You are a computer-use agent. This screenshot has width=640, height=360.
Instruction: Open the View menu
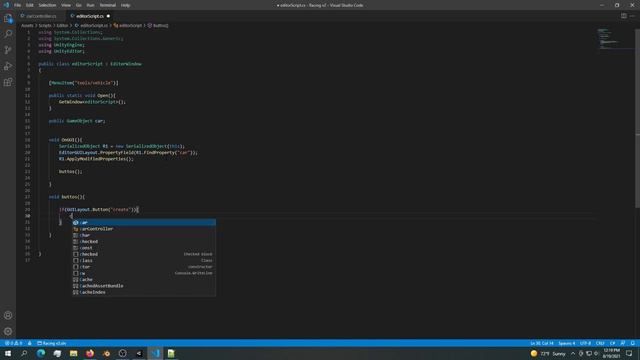pos(66,5)
